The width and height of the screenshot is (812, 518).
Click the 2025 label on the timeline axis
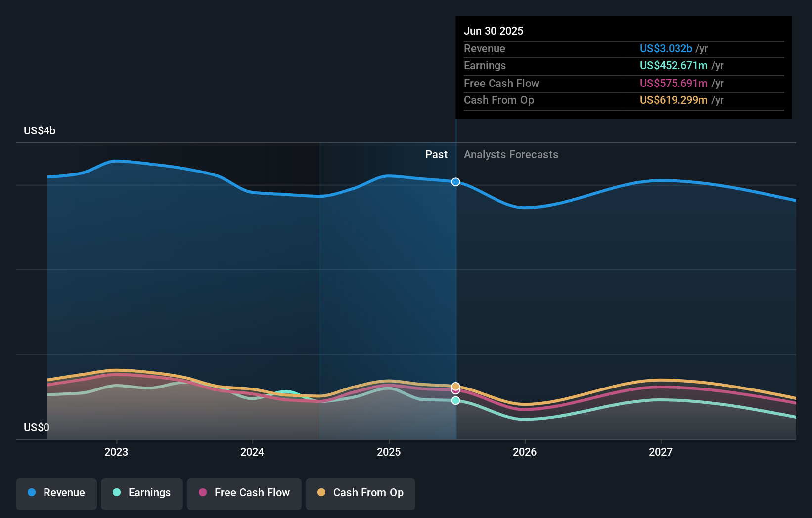tap(389, 451)
